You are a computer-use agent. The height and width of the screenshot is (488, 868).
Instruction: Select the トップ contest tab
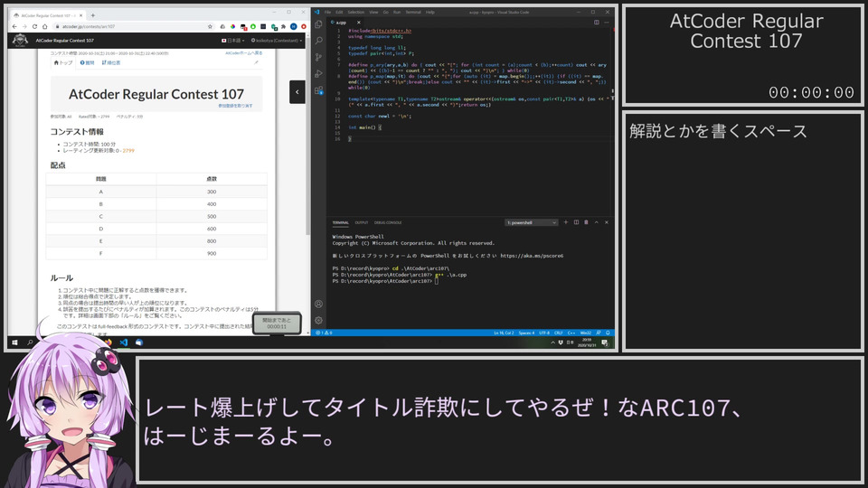tap(63, 62)
